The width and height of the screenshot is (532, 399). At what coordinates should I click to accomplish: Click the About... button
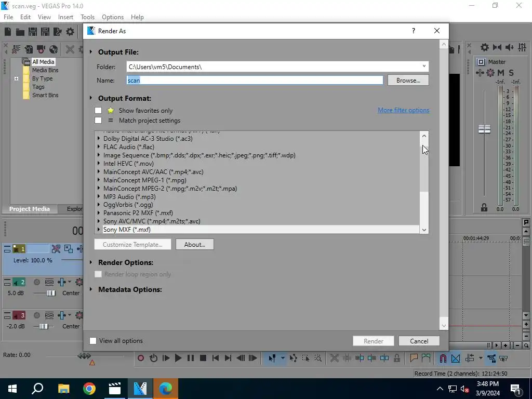point(195,244)
